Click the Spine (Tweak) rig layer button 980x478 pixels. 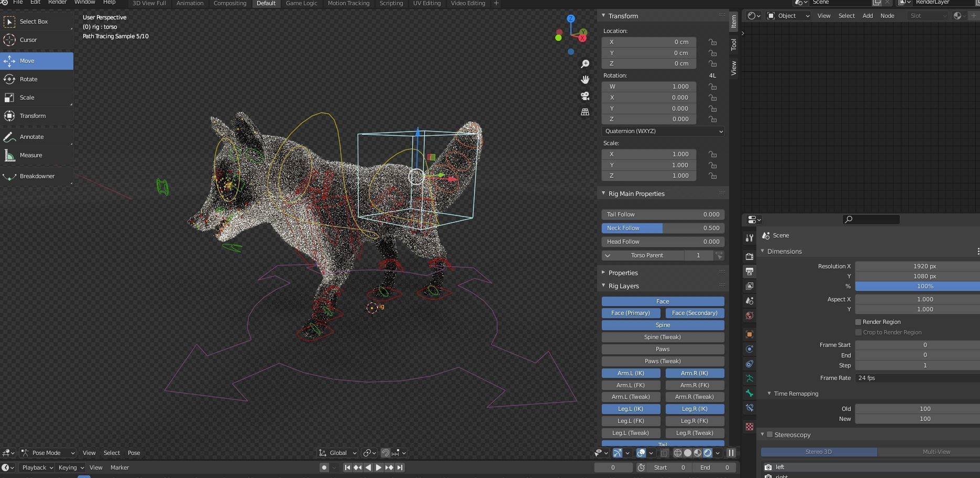[663, 337]
